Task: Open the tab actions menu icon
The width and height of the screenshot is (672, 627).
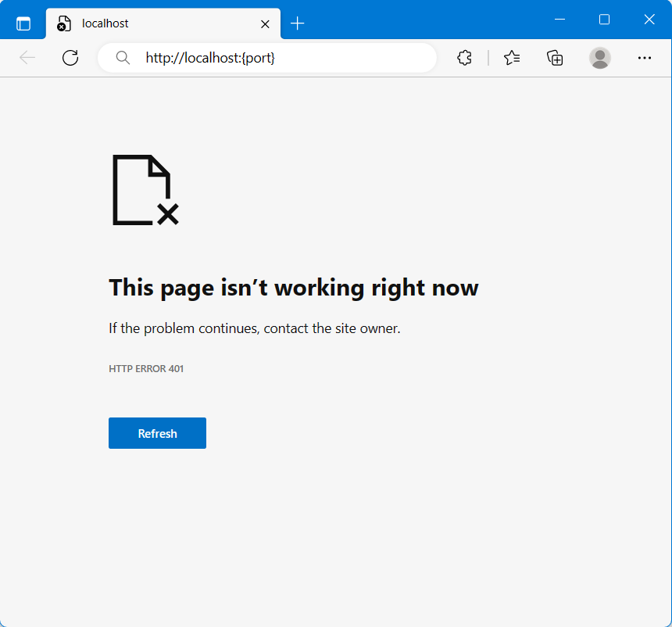Action: click(23, 23)
